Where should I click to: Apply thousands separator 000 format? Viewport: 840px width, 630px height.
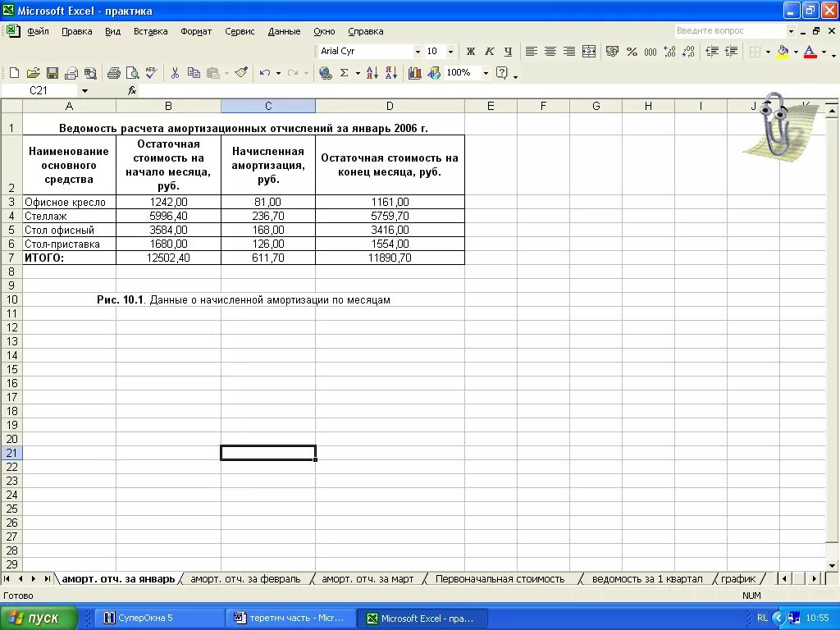[x=651, y=52]
